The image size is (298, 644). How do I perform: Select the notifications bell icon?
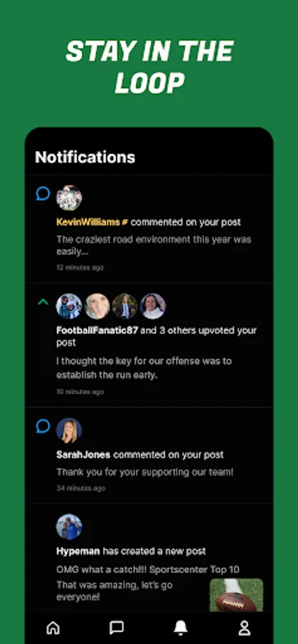[x=180, y=628]
